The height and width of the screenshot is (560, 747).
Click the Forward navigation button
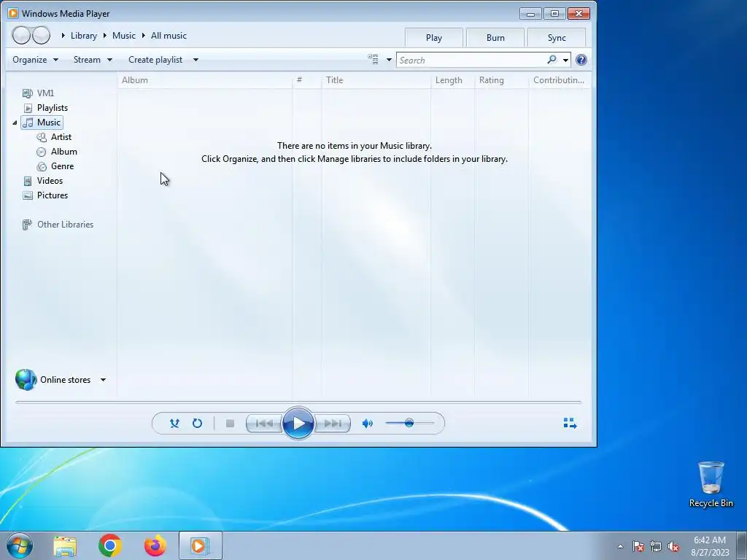point(42,35)
